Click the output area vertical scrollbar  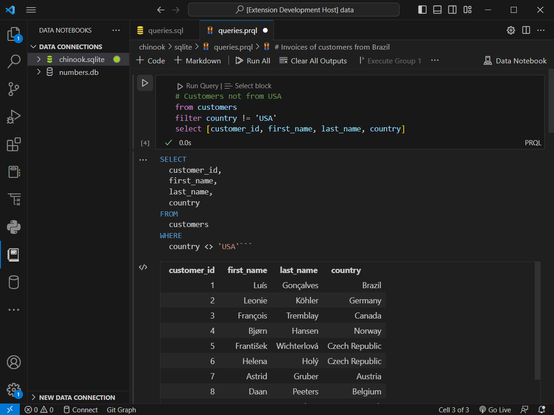click(537, 321)
